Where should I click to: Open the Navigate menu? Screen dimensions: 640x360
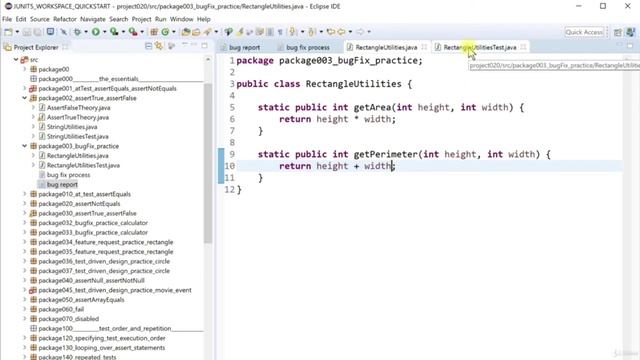click(93, 19)
